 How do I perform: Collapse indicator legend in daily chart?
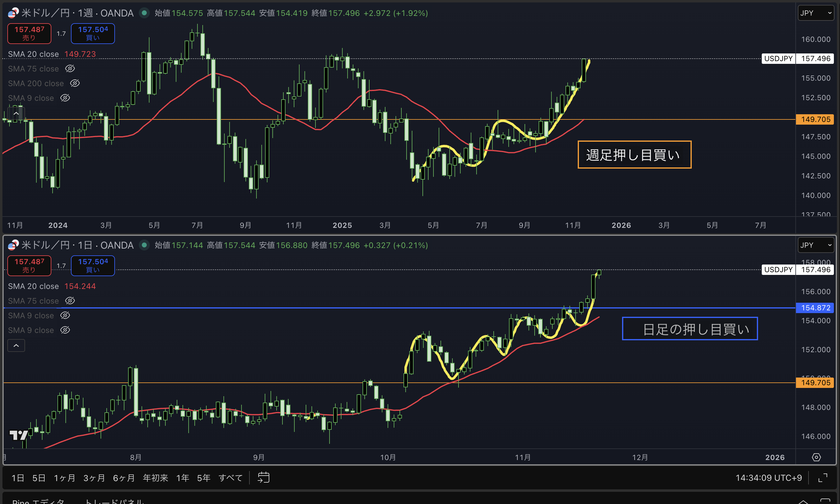pos(16,345)
